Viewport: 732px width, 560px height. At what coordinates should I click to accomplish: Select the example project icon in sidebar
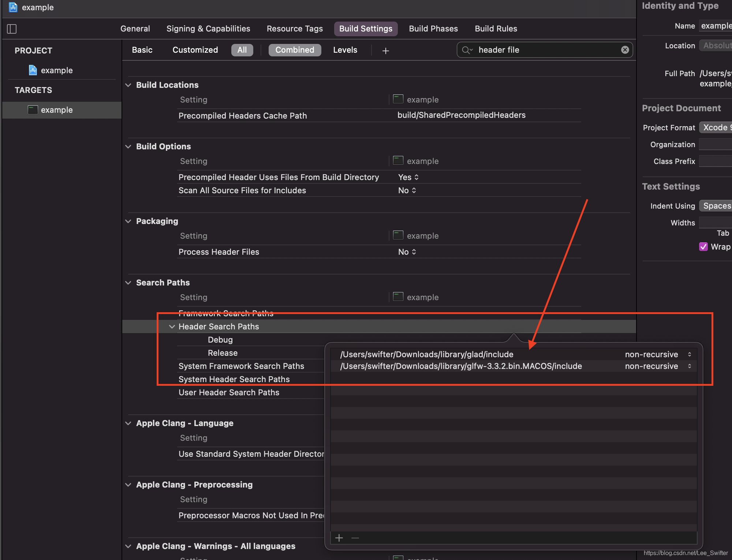point(33,70)
